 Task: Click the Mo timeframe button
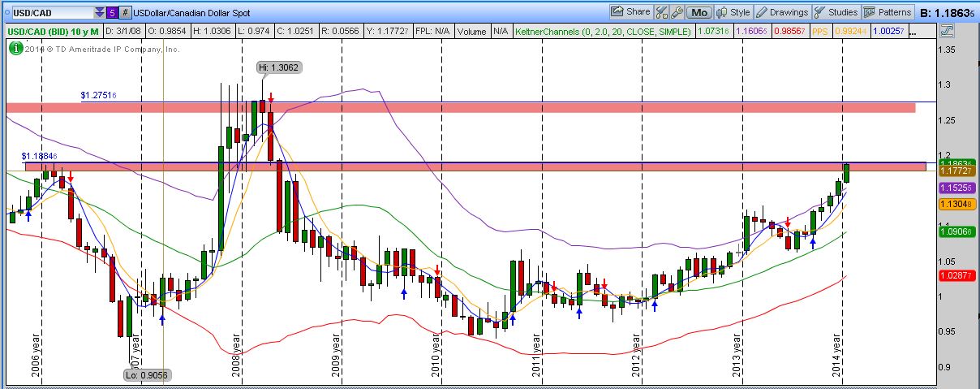698,12
